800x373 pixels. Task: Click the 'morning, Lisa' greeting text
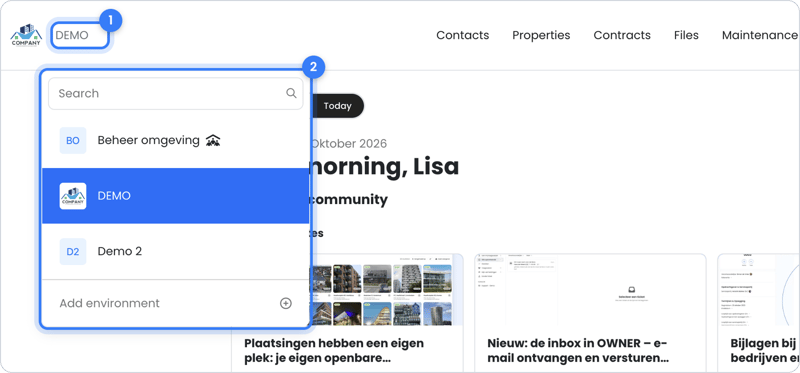click(x=384, y=166)
